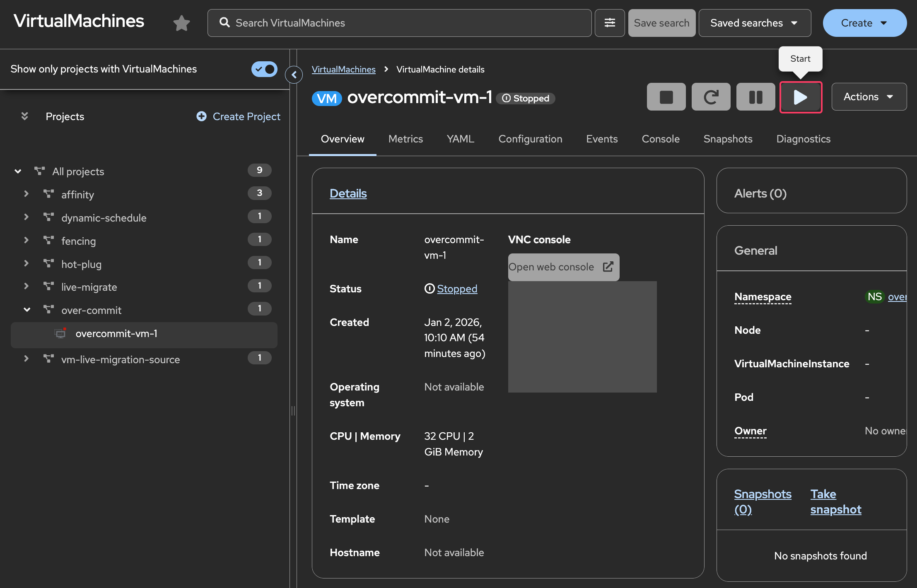Viewport: 917px width, 588px height.
Task: Collapse the over-commit project node
Action: click(27, 310)
